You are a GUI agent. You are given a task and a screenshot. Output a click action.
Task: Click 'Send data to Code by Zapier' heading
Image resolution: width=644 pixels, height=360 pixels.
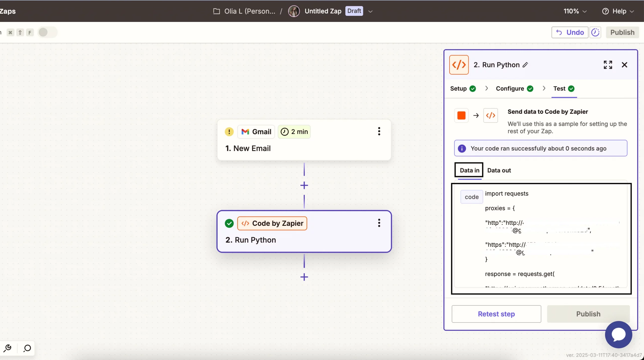pos(547,112)
